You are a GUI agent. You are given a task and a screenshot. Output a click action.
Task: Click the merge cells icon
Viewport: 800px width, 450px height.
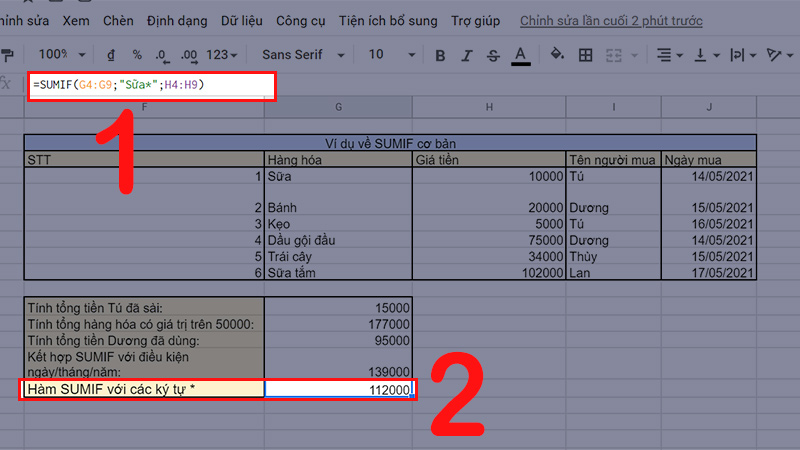613,55
